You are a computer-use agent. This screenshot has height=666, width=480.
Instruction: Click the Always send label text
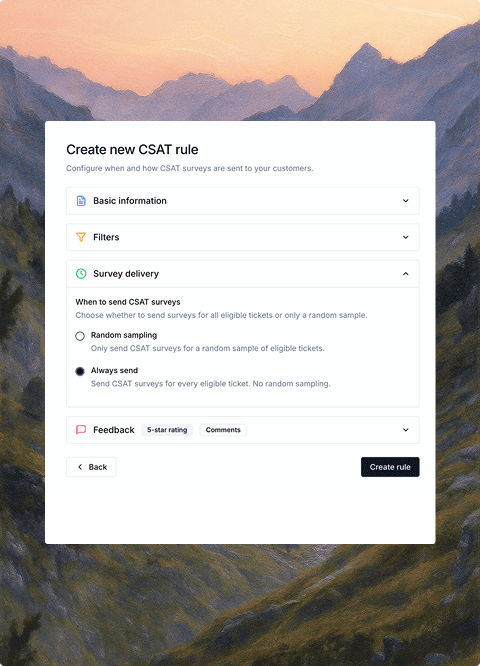pos(114,370)
